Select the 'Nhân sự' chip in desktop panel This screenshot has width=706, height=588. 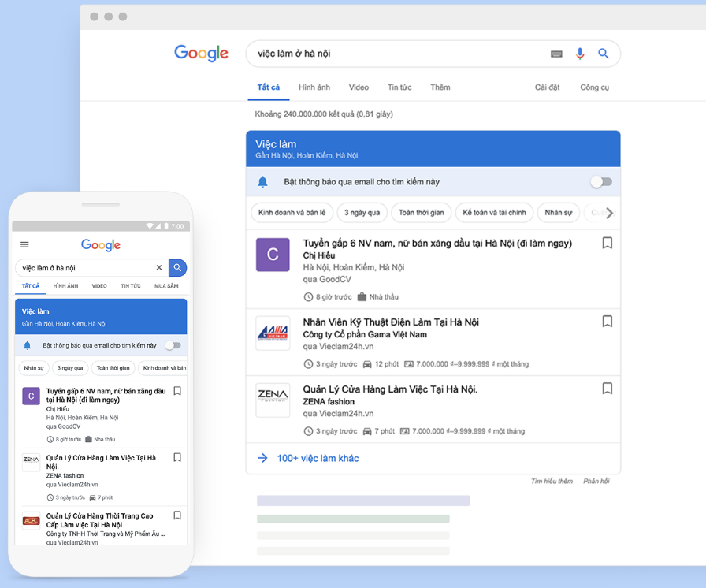[559, 213]
